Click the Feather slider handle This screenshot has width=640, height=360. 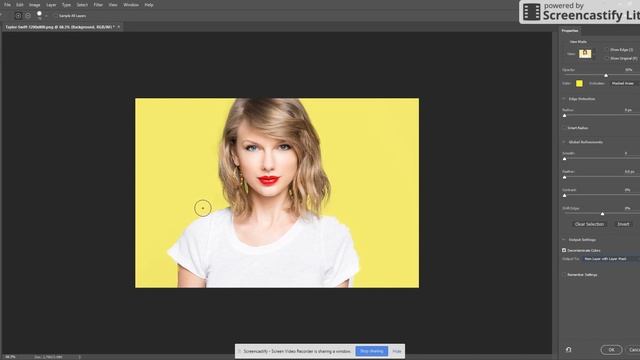[x=564, y=177]
